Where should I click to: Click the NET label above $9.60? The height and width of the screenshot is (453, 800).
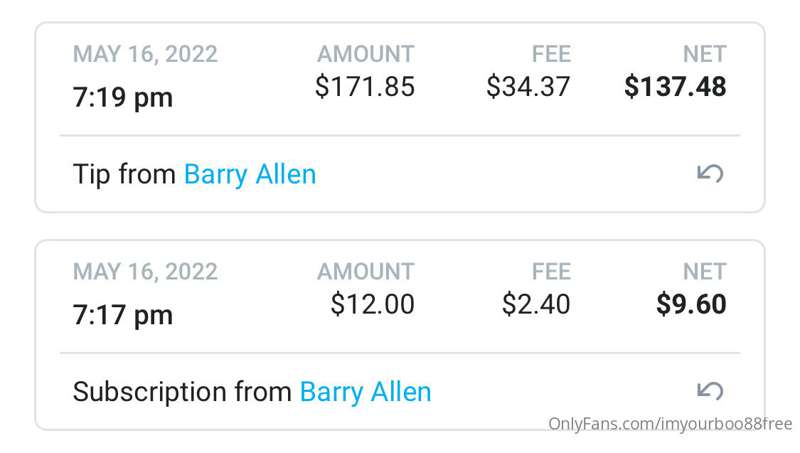click(705, 271)
